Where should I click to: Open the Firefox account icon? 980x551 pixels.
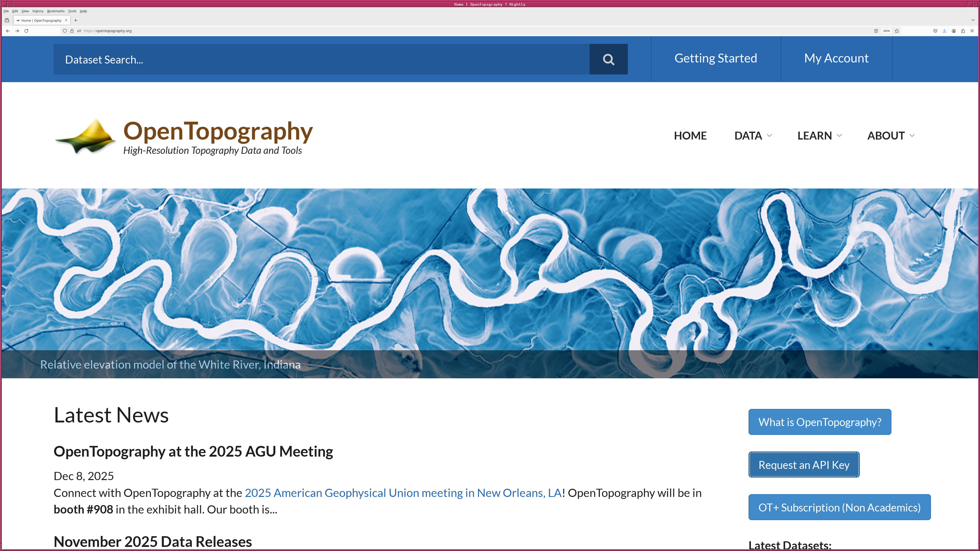(x=954, y=31)
